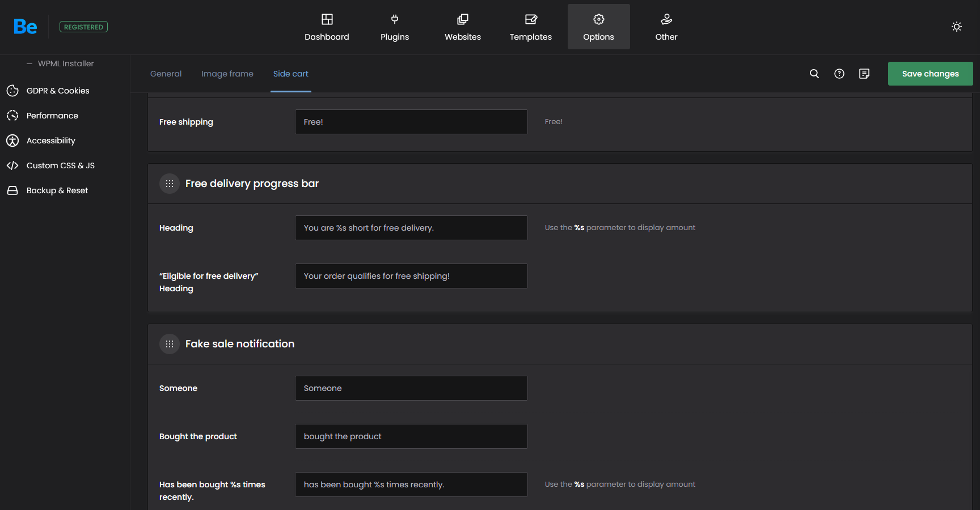Select the Side cart tab
Image resolution: width=980 pixels, height=510 pixels.
coord(291,74)
